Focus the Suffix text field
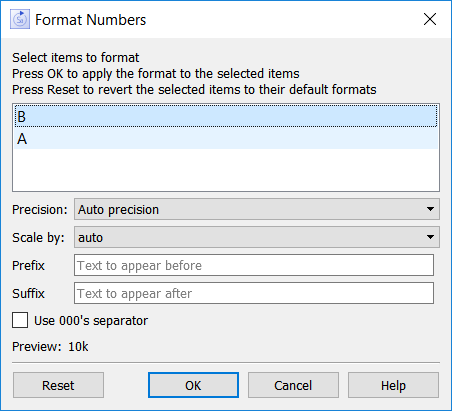The image size is (452, 411). click(x=254, y=293)
